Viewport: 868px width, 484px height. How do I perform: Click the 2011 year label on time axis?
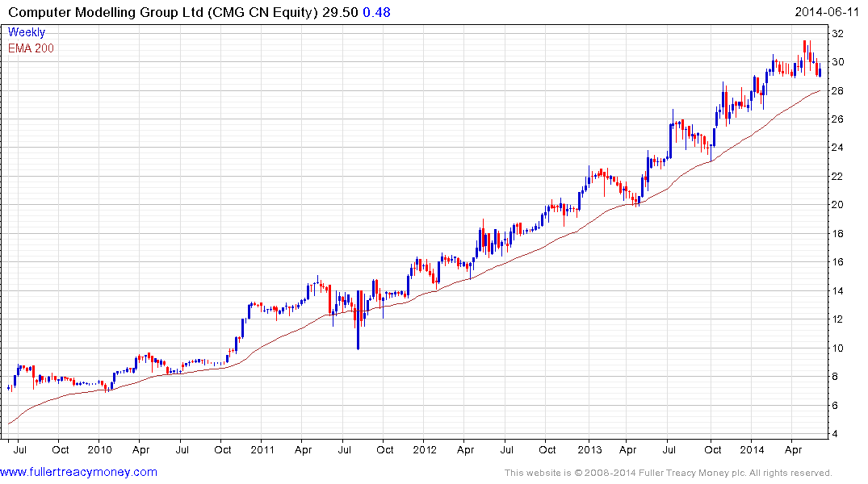(262, 449)
